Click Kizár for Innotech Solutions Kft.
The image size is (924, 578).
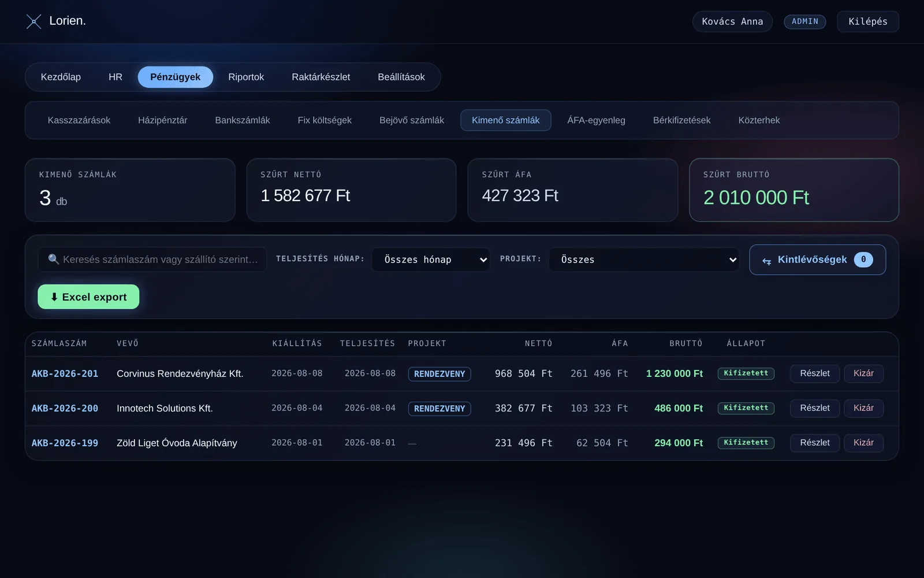pos(864,408)
